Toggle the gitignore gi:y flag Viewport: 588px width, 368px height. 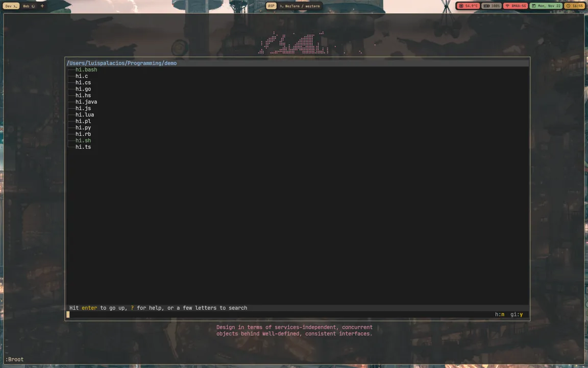[517, 314]
